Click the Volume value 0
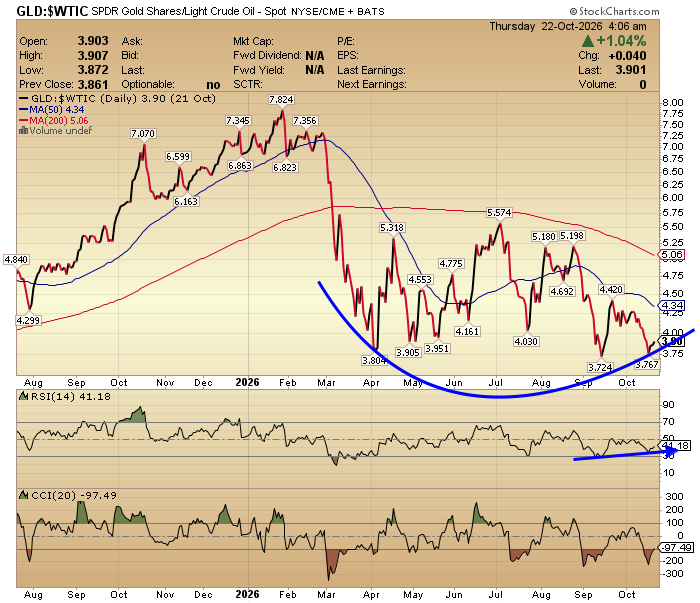This screenshot has width=700, height=603. click(642, 84)
